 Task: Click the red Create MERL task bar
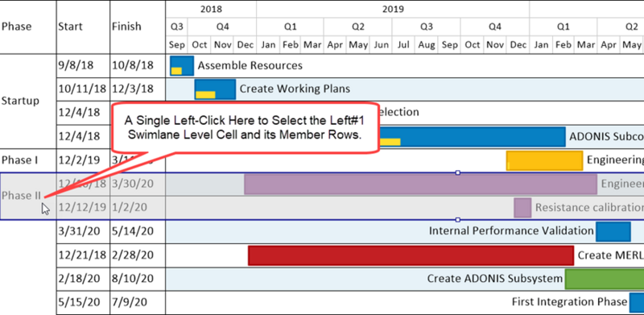(x=411, y=255)
